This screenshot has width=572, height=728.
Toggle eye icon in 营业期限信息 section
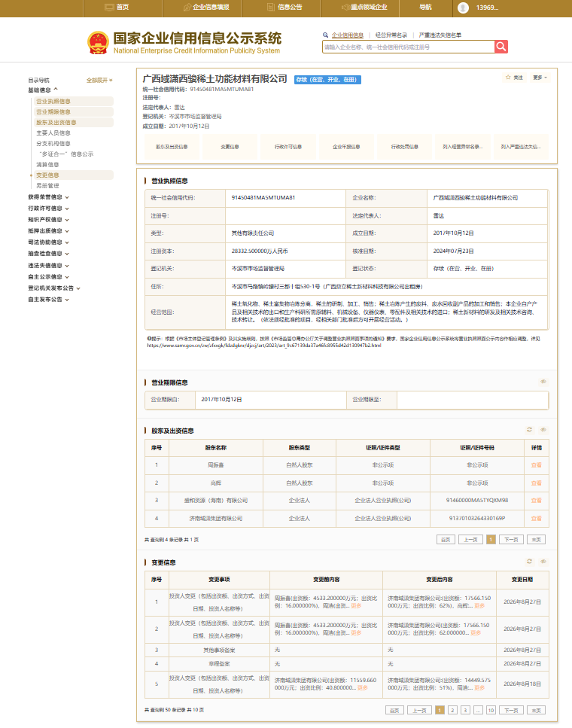click(543, 382)
